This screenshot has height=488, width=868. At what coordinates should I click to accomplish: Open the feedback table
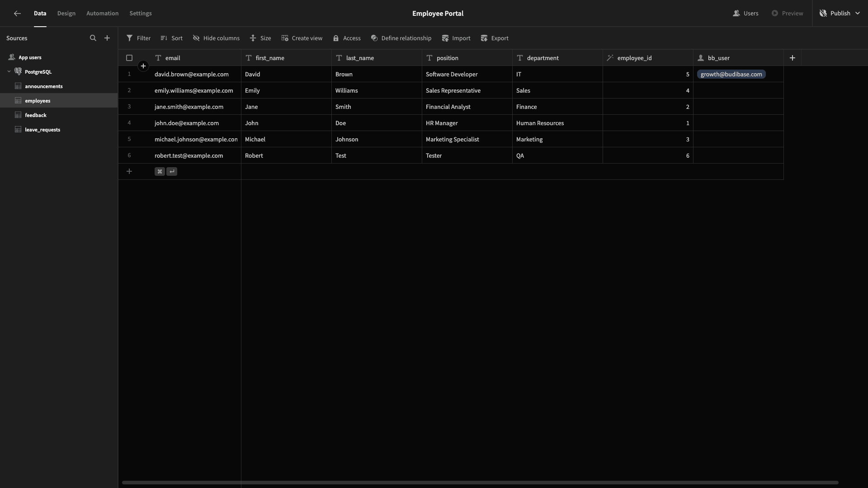click(59, 115)
